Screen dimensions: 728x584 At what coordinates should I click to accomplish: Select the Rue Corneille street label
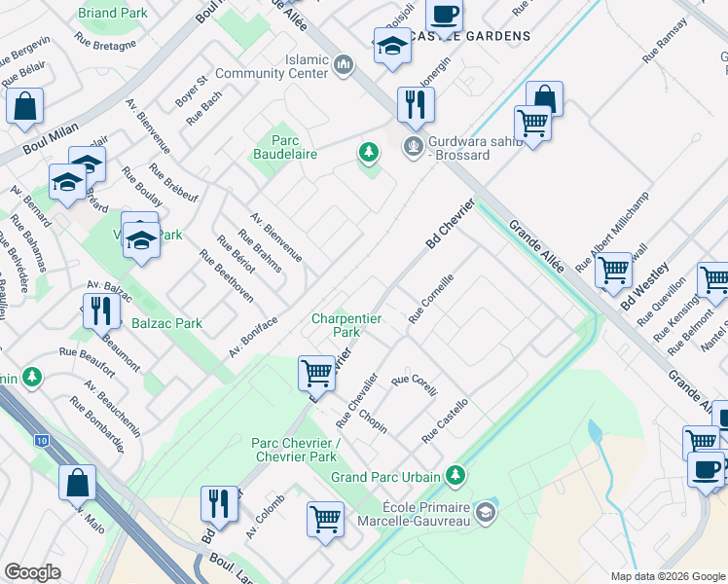tap(431, 299)
